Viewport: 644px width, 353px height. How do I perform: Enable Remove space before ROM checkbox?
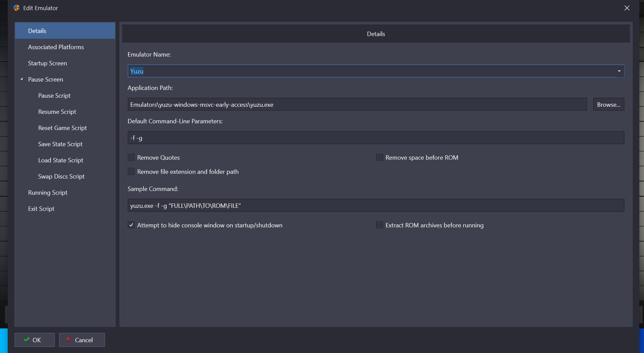(379, 157)
